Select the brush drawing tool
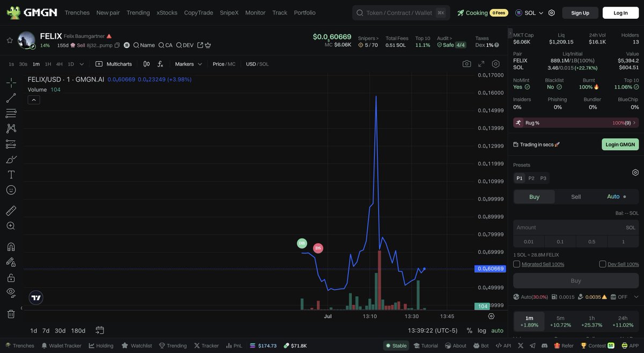Screen dimensions: 644x353 (11, 159)
